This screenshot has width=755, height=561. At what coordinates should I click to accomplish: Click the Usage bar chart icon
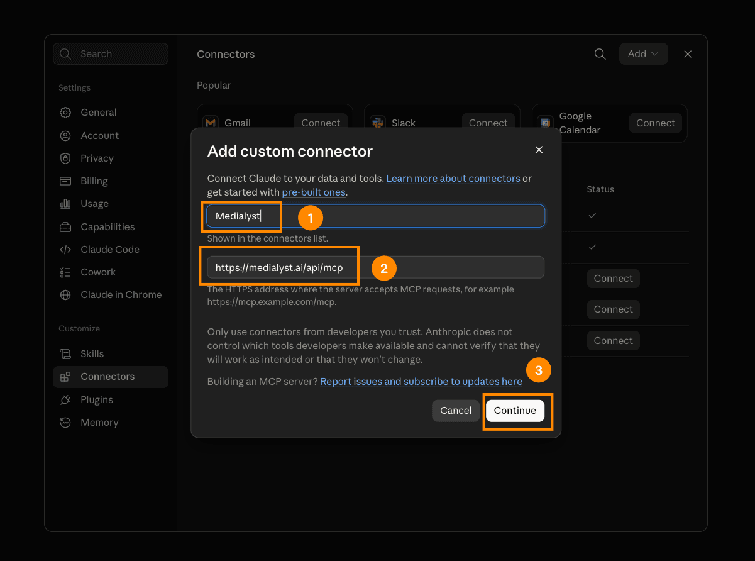pos(65,204)
